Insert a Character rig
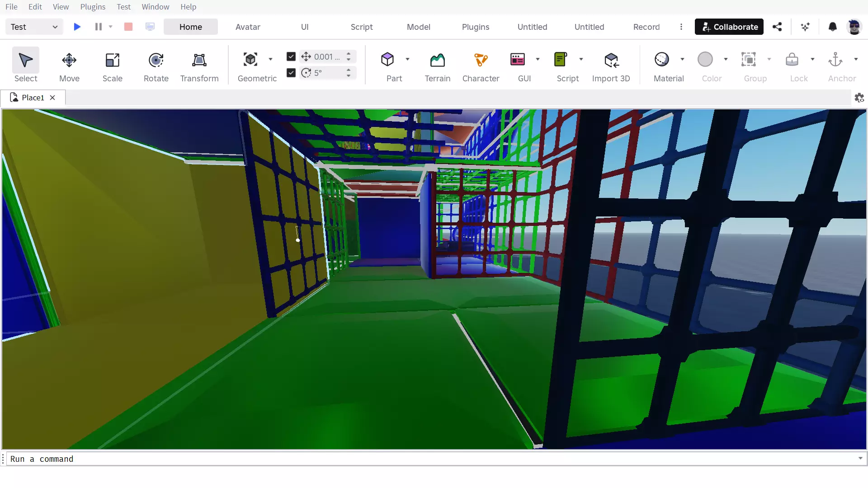Image resolution: width=868 pixels, height=488 pixels. pos(481,66)
